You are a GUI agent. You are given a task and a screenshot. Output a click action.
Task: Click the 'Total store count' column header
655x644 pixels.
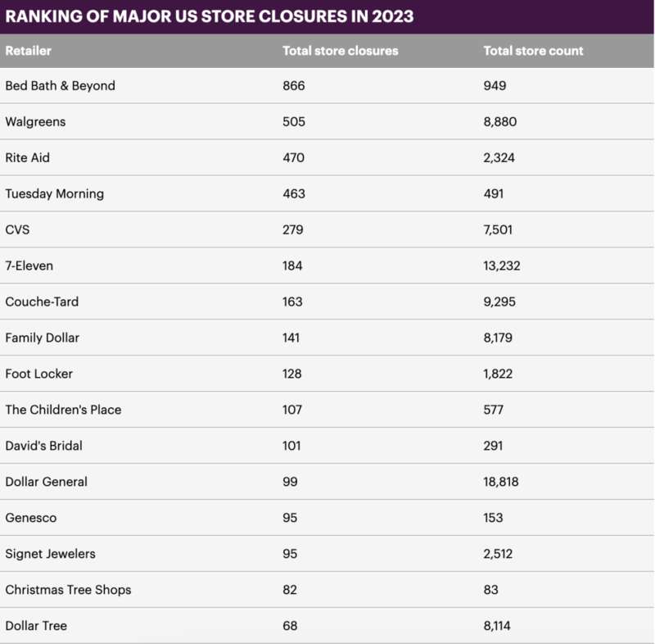533,51
